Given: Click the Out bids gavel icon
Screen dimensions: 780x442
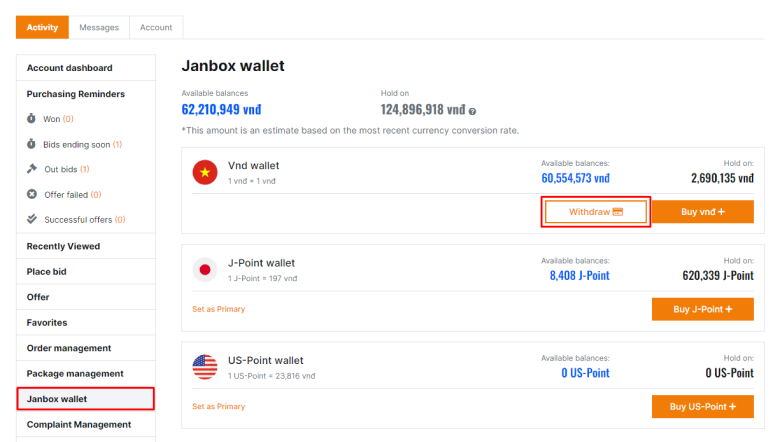Looking at the screenshot, I should [32, 169].
